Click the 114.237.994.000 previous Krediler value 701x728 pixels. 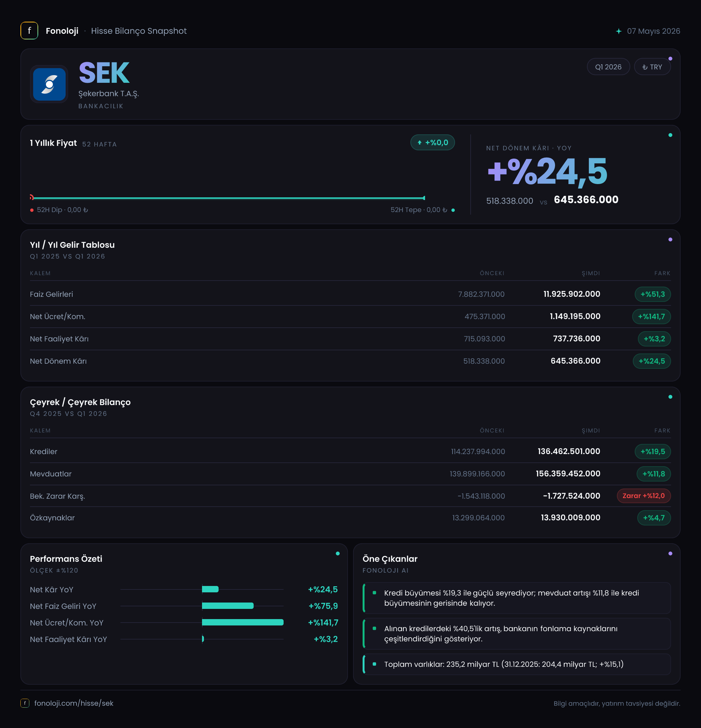[478, 452]
